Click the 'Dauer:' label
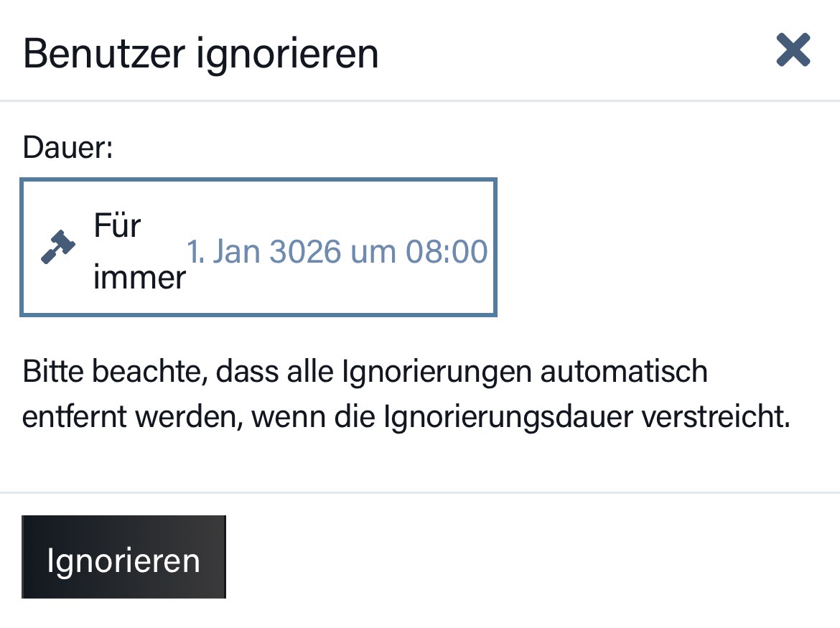 pyautogui.click(x=68, y=149)
